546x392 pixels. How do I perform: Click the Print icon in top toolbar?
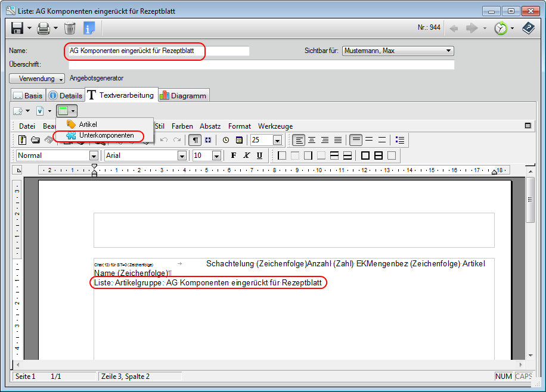click(x=44, y=28)
